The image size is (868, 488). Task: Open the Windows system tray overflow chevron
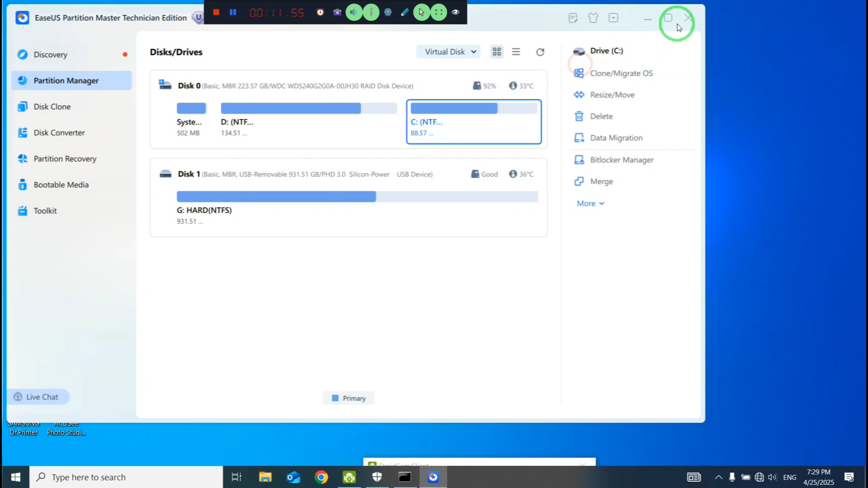click(x=718, y=477)
